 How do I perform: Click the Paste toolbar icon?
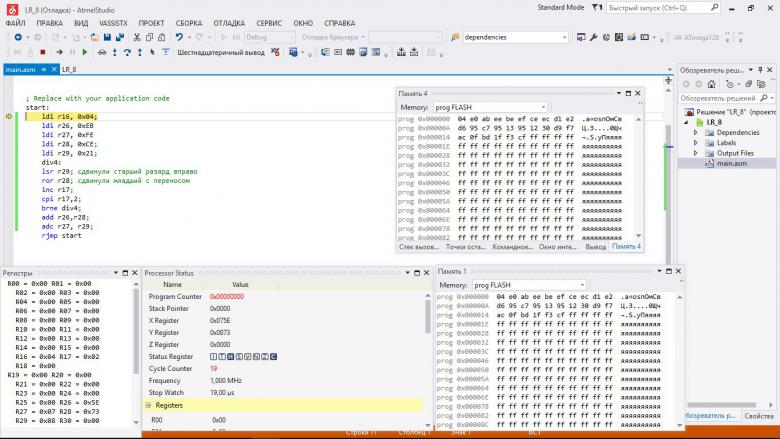click(162, 37)
